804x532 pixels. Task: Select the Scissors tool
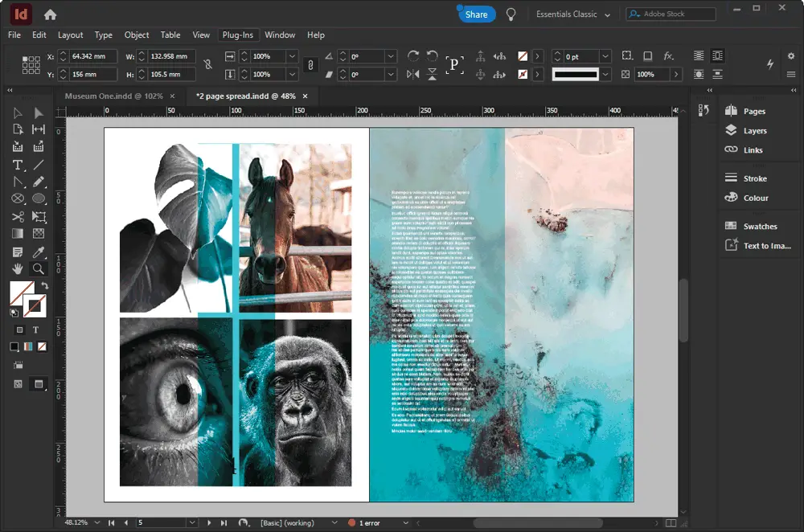pos(18,217)
